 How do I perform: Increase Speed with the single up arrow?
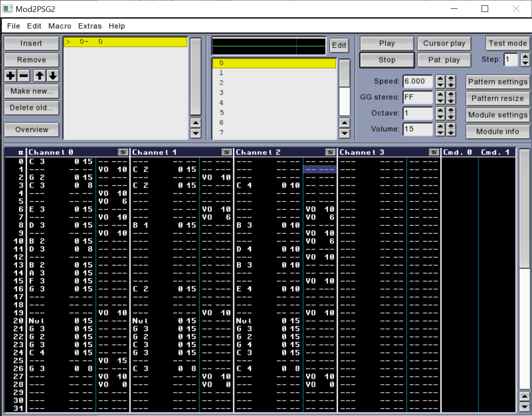tap(440, 78)
